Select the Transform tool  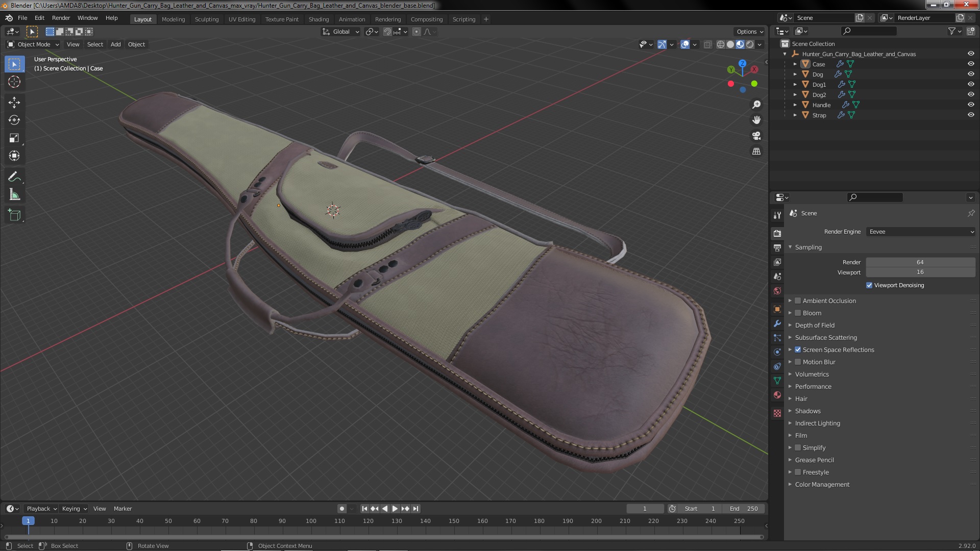pos(14,156)
